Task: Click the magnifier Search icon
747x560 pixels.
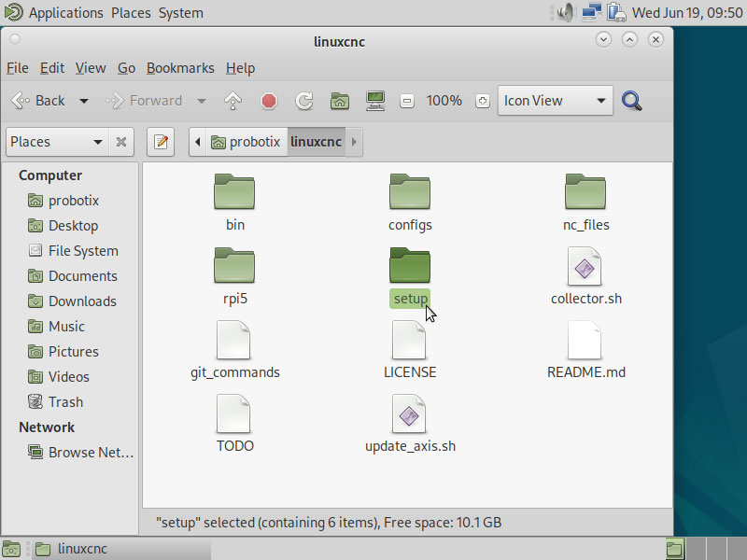Action: 632,101
